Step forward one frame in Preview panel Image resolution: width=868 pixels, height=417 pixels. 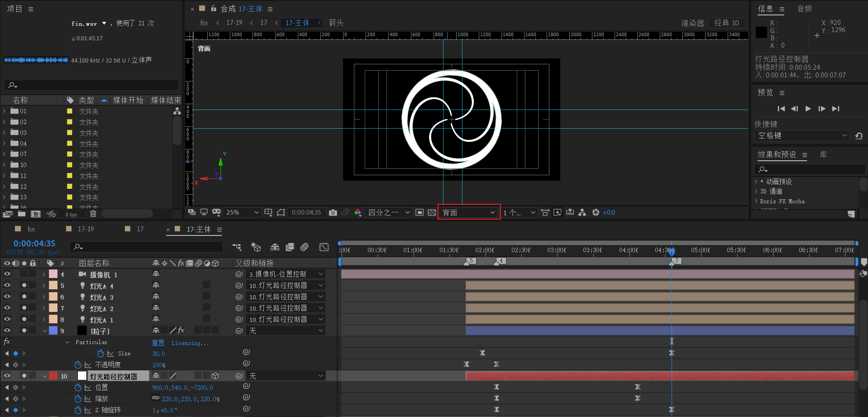pos(822,109)
